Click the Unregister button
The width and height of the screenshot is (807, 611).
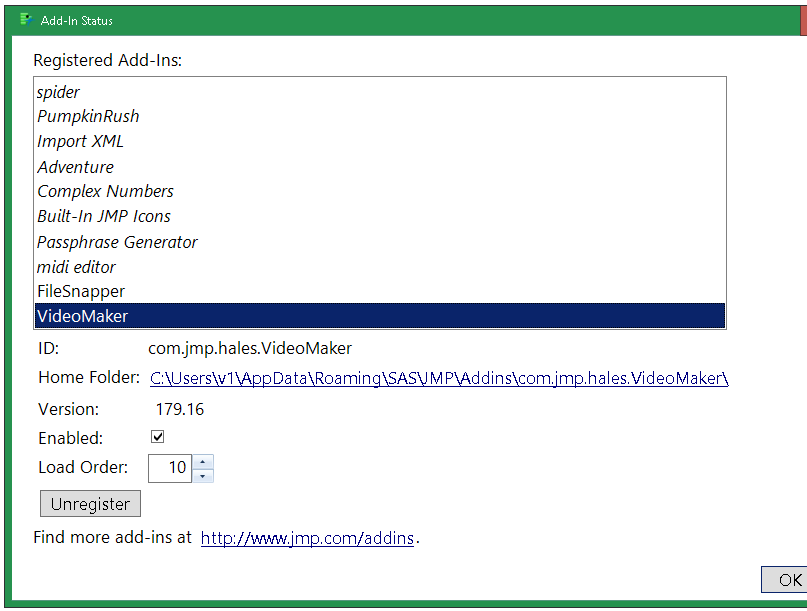click(x=90, y=503)
